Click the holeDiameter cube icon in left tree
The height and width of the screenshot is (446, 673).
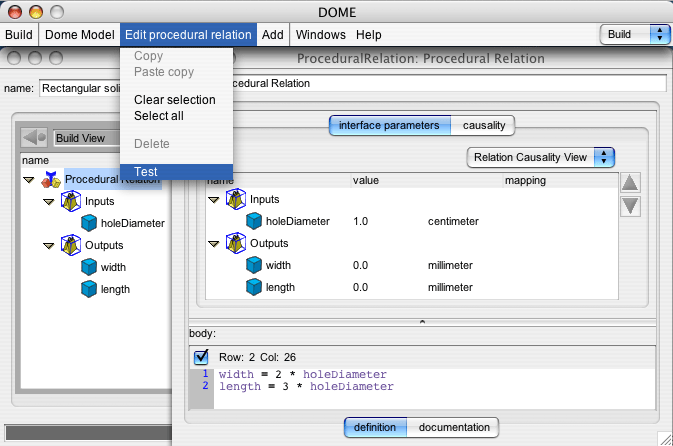pyautogui.click(x=89, y=223)
